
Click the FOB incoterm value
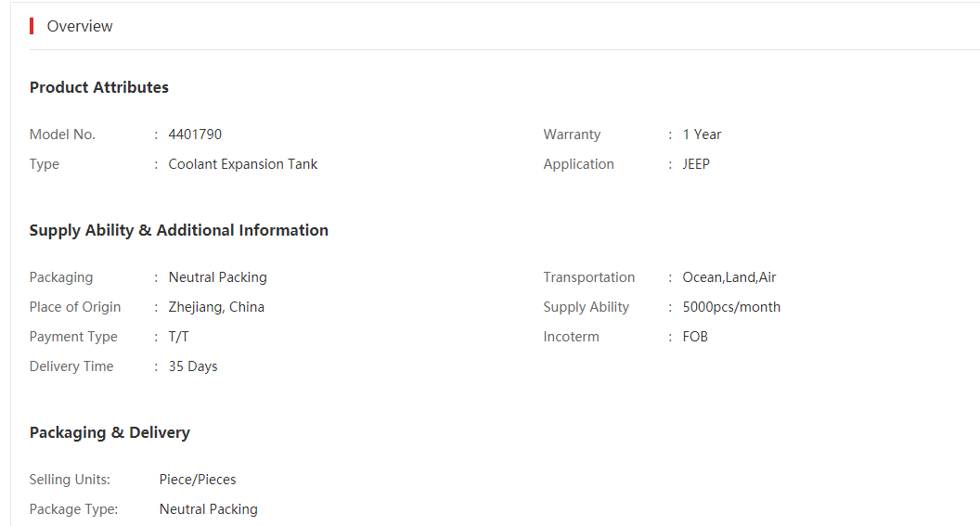pos(695,337)
